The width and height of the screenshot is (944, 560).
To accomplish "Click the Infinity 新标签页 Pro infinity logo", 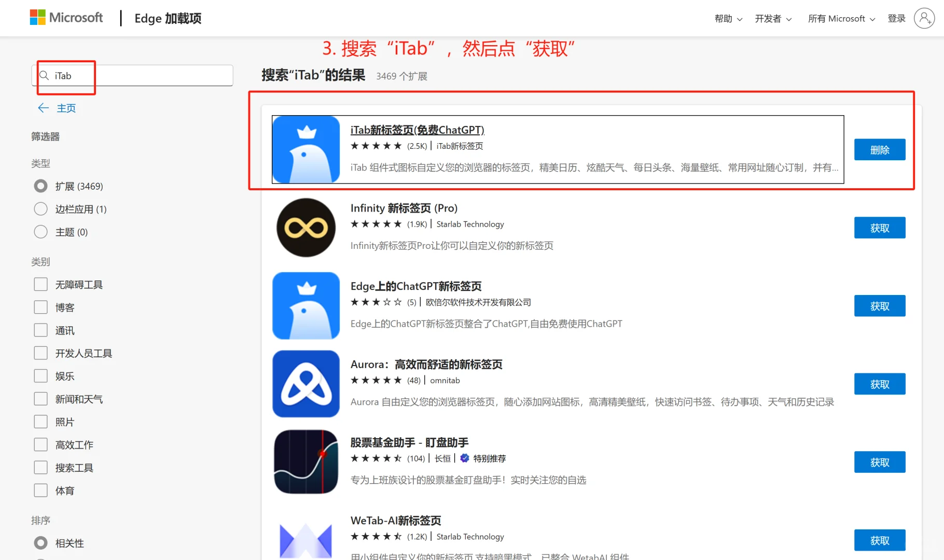I will (306, 227).
